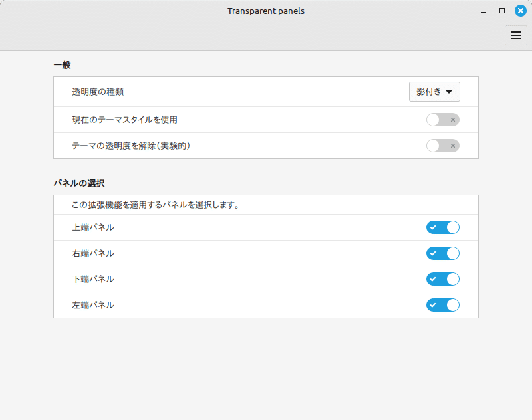
Task: Click the 上端パネル row label
Action: click(93, 227)
